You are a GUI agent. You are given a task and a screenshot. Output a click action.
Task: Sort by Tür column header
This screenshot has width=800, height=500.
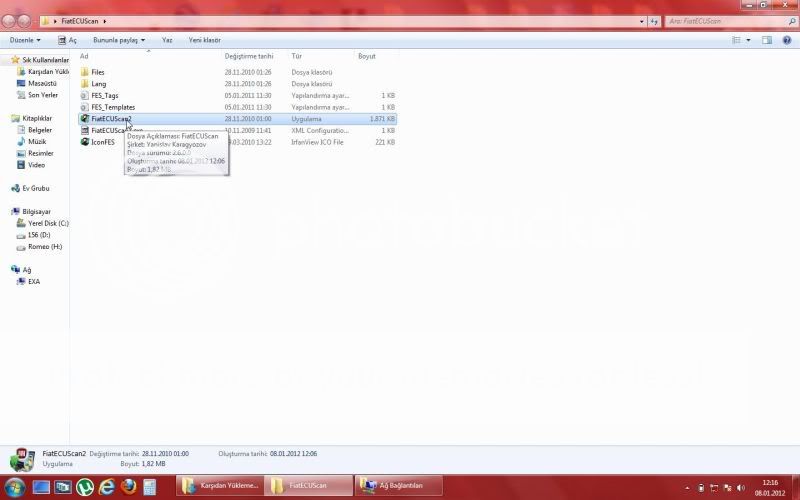(x=296, y=56)
